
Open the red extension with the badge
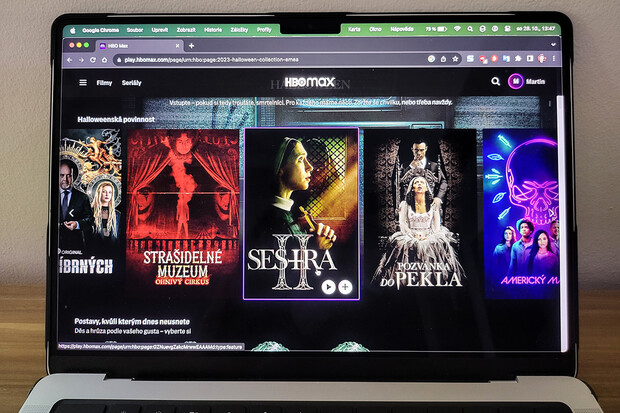[483, 59]
